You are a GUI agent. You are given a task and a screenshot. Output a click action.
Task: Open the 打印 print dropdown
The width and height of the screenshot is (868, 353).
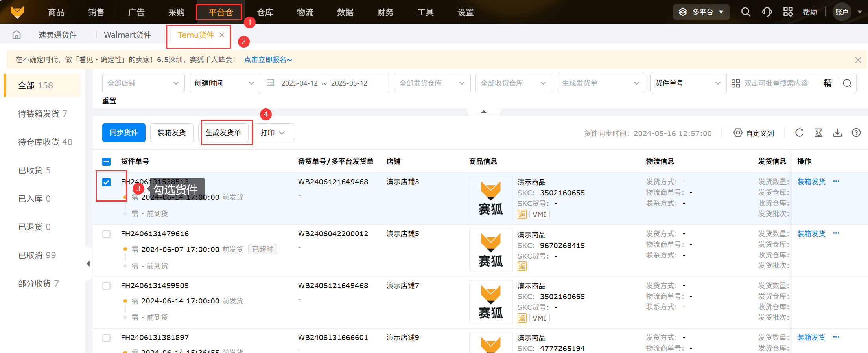click(273, 133)
